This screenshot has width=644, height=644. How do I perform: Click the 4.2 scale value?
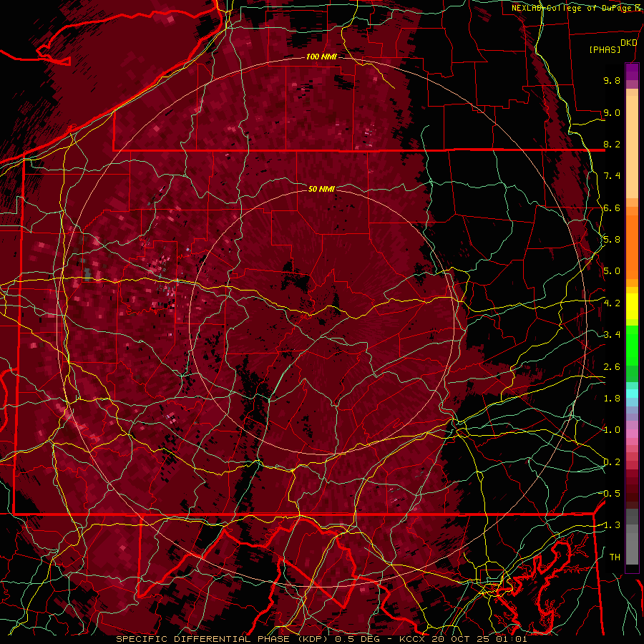612,303
